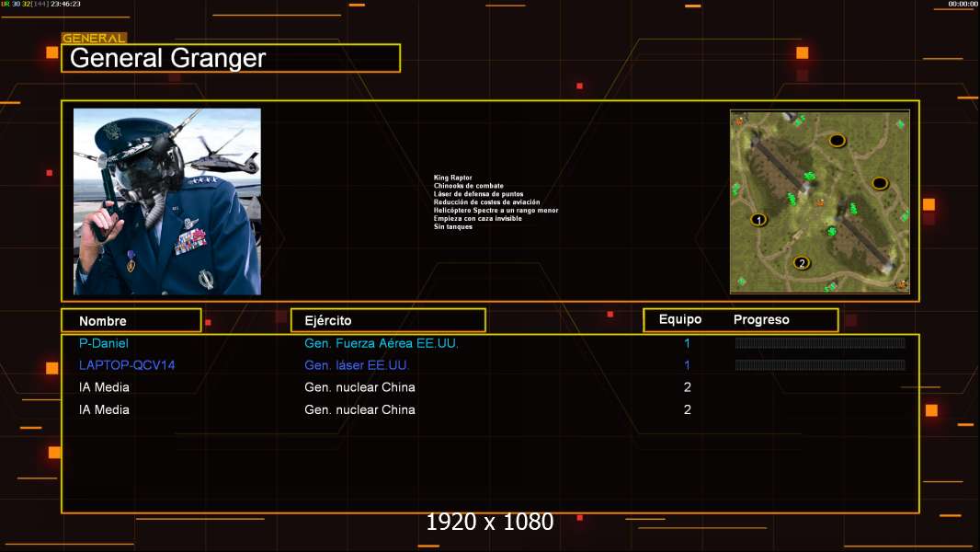Click team number 1 in P-Daniel row

pyautogui.click(x=687, y=343)
